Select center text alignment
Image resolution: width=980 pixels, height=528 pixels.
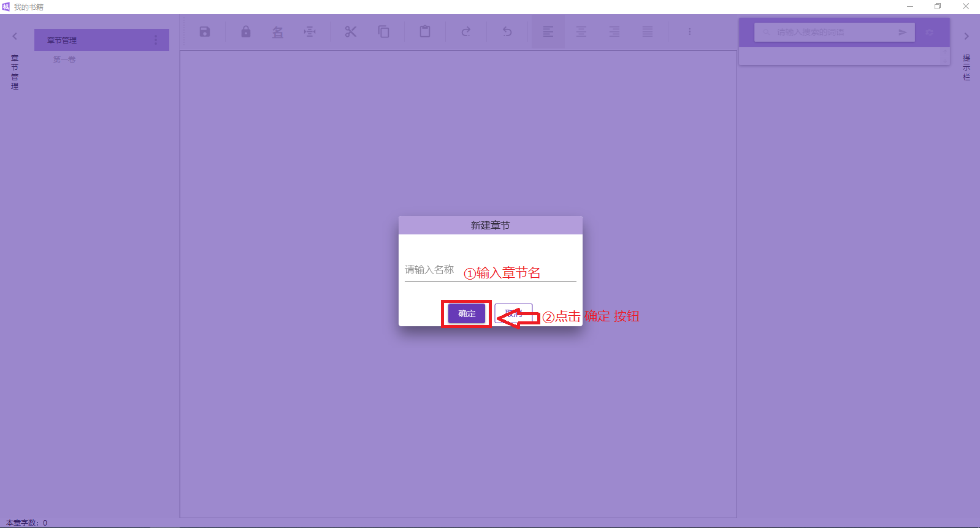[x=581, y=32]
